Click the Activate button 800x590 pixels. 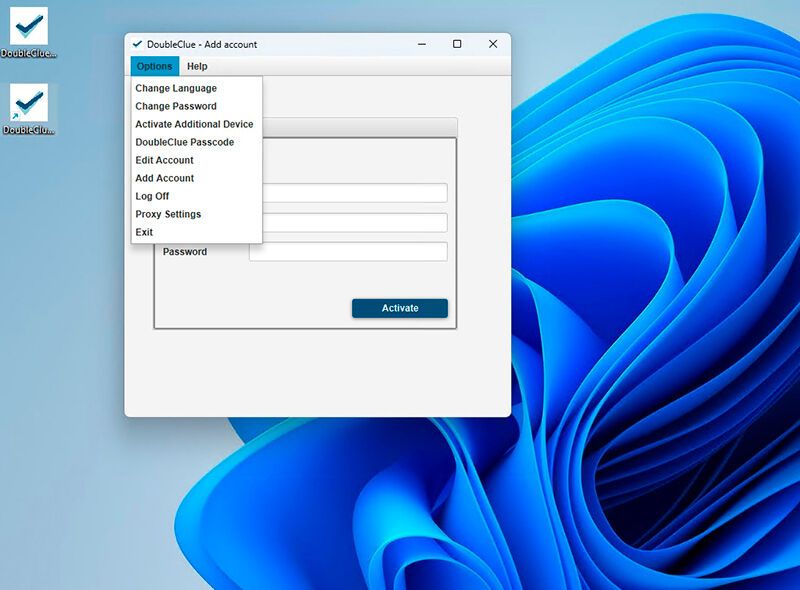pos(400,308)
